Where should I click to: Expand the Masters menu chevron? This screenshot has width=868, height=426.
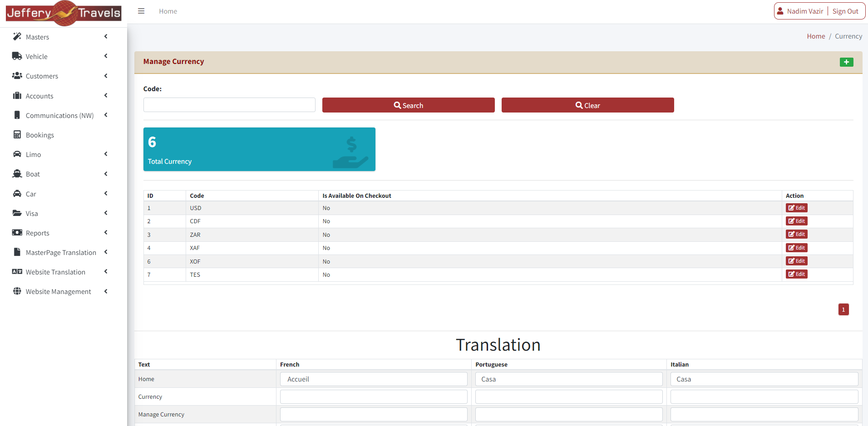click(106, 37)
